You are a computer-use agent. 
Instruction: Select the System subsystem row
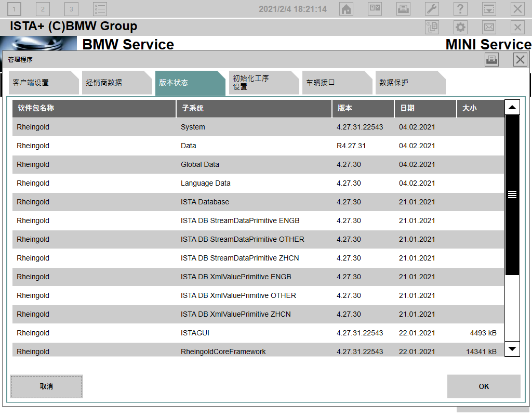tap(258, 127)
